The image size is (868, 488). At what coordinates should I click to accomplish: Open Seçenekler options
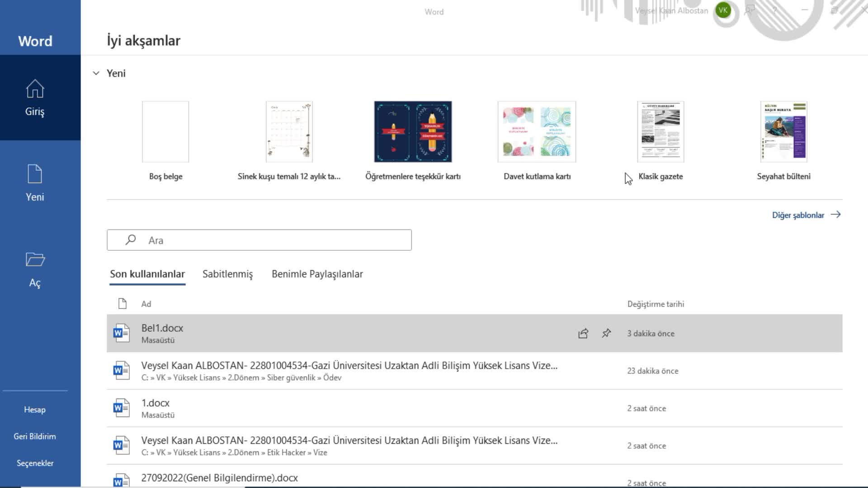[35, 463]
